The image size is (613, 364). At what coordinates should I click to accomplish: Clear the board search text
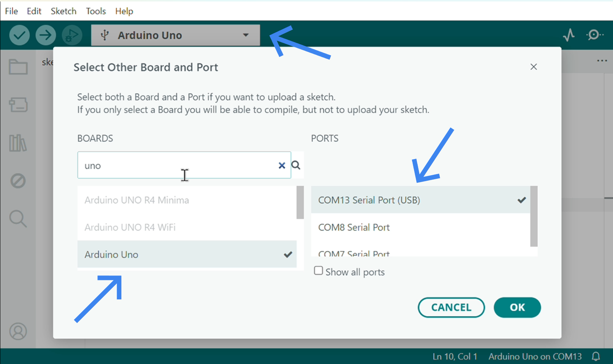(x=282, y=165)
